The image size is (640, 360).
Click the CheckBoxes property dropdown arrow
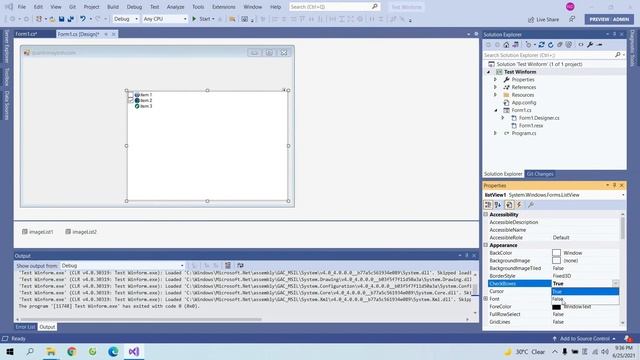pos(615,283)
